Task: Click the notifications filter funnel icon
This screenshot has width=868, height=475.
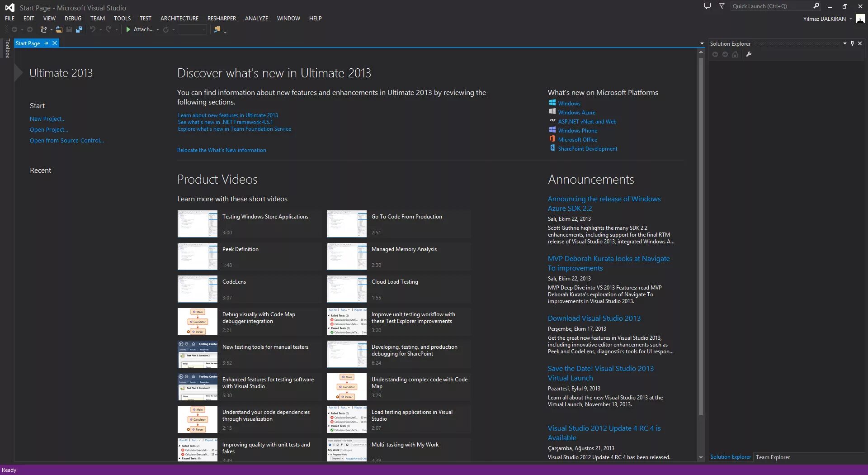Action: [x=722, y=6]
